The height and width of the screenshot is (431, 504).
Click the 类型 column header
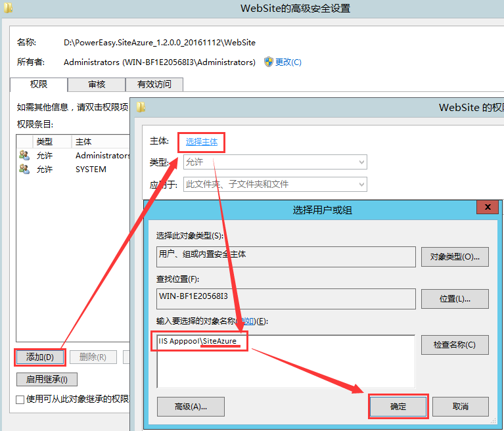(x=52, y=141)
